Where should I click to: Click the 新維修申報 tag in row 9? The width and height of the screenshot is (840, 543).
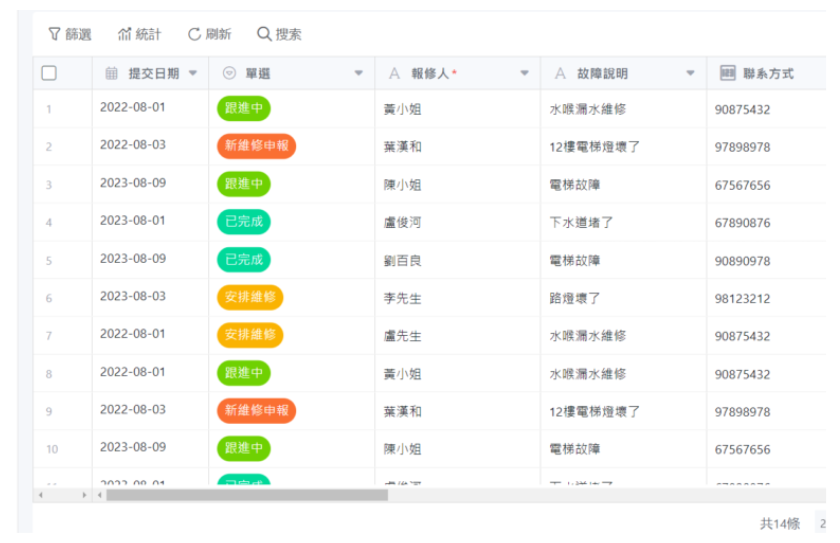257,411
